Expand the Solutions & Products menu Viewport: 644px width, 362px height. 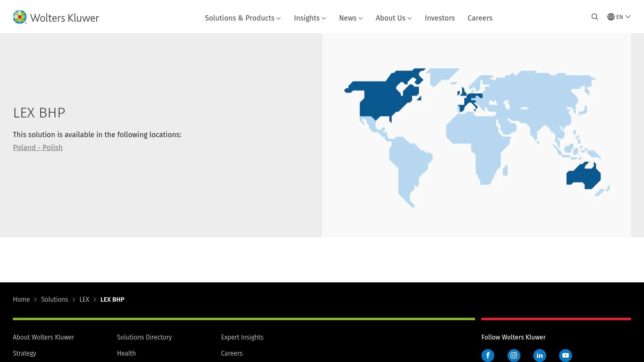pyautogui.click(x=243, y=18)
